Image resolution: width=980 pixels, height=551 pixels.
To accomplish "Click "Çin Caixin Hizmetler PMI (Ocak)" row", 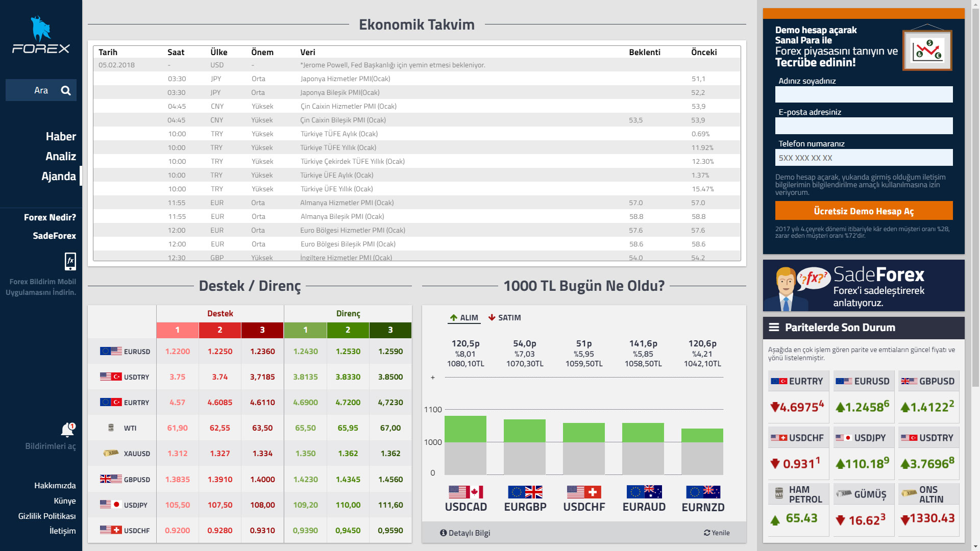I will click(417, 106).
